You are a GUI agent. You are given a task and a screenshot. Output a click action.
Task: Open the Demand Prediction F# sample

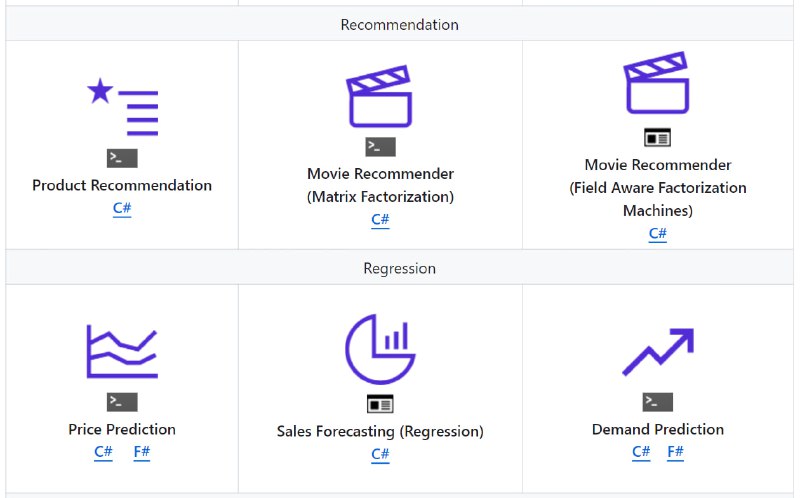[x=675, y=452]
